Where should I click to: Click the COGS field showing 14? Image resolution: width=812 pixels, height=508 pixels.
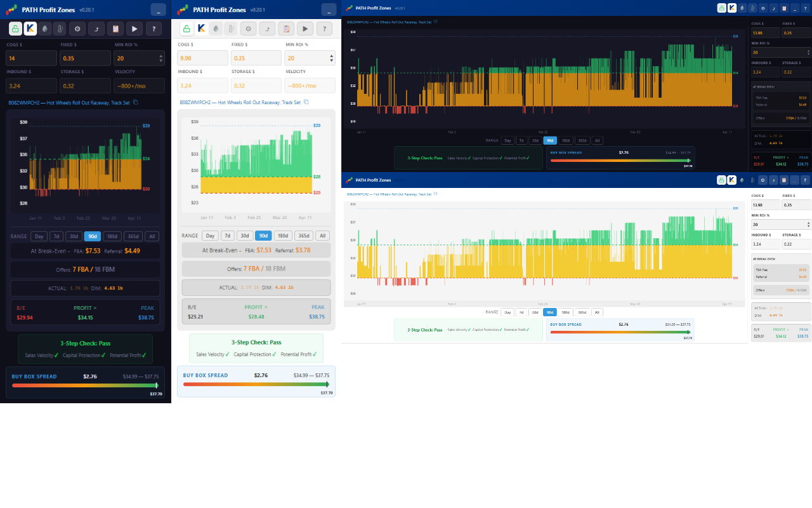point(31,58)
